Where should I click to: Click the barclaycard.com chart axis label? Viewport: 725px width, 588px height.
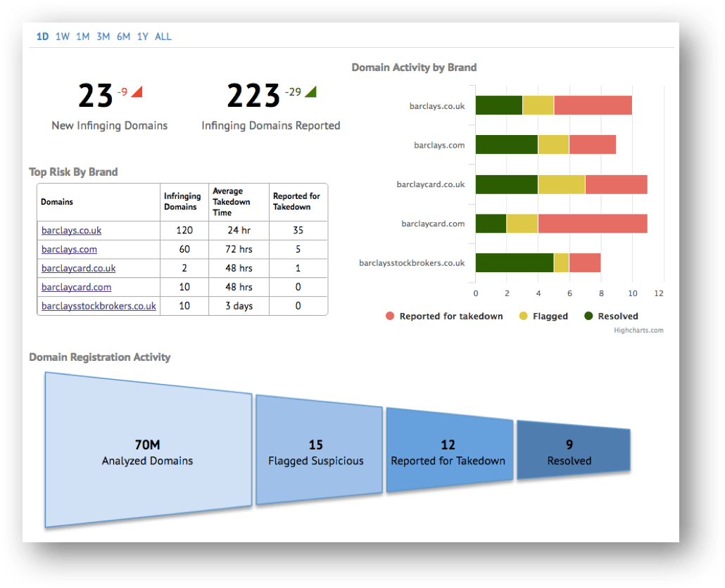pyautogui.click(x=433, y=224)
